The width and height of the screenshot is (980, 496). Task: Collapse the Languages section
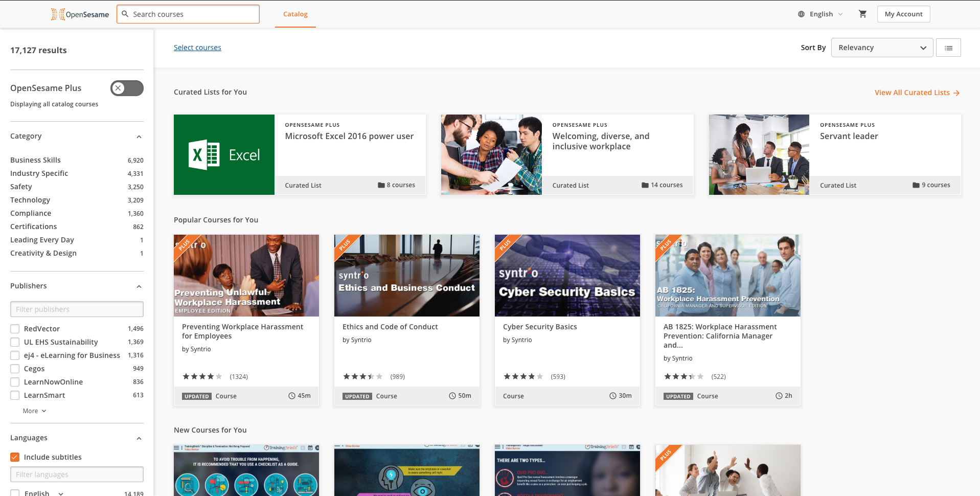click(139, 438)
